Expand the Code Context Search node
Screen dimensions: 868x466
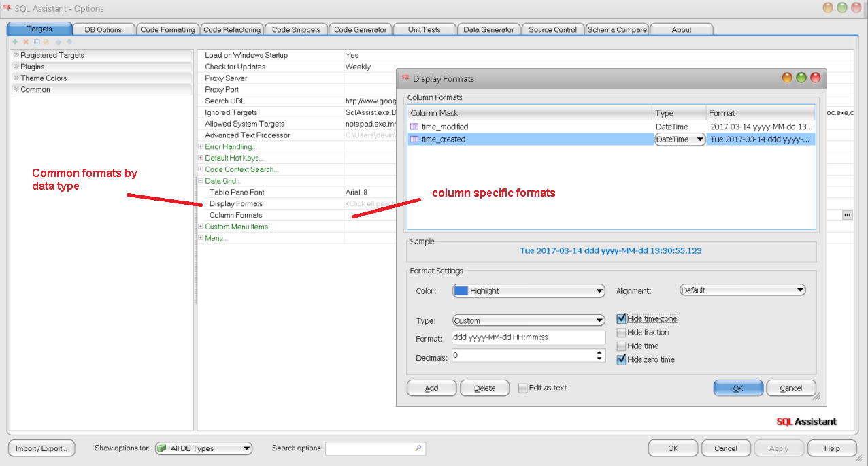coord(201,169)
